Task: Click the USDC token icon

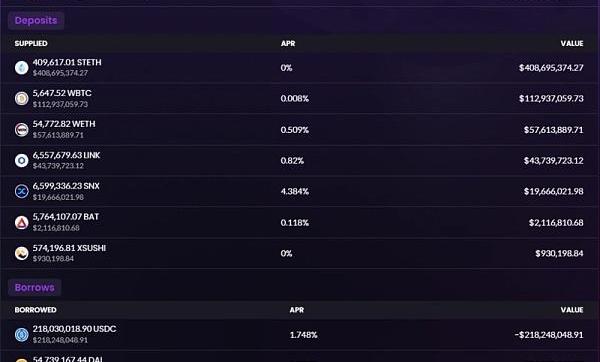Action: click(21, 335)
